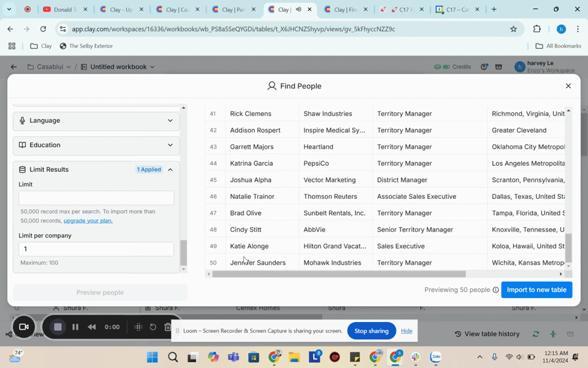Collapse the Limit Results section
The width and height of the screenshot is (588, 368).
[x=170, y=170]
